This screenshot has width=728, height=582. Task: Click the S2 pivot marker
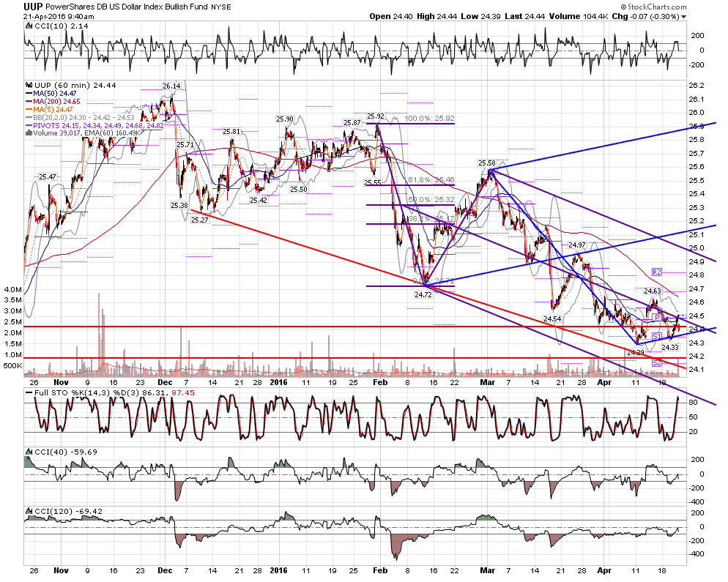[x=656, y=362]
